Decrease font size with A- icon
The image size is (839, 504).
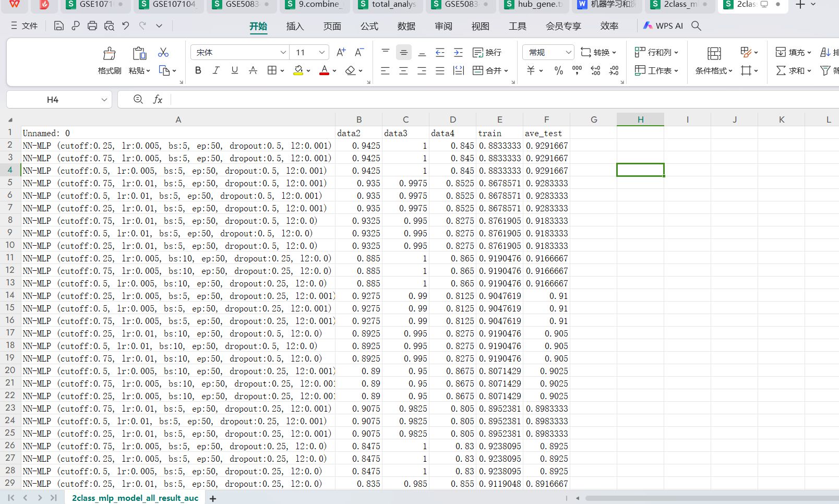(x=359, y=52)
